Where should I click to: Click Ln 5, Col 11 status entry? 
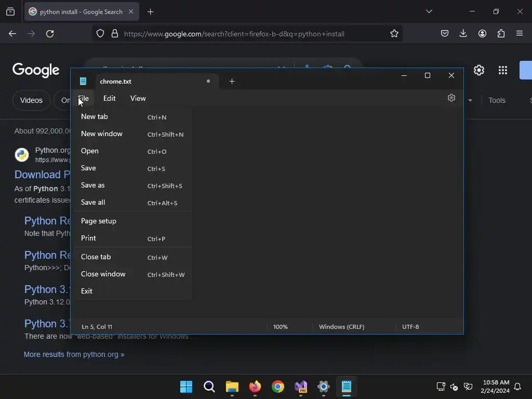coord(97,327)
